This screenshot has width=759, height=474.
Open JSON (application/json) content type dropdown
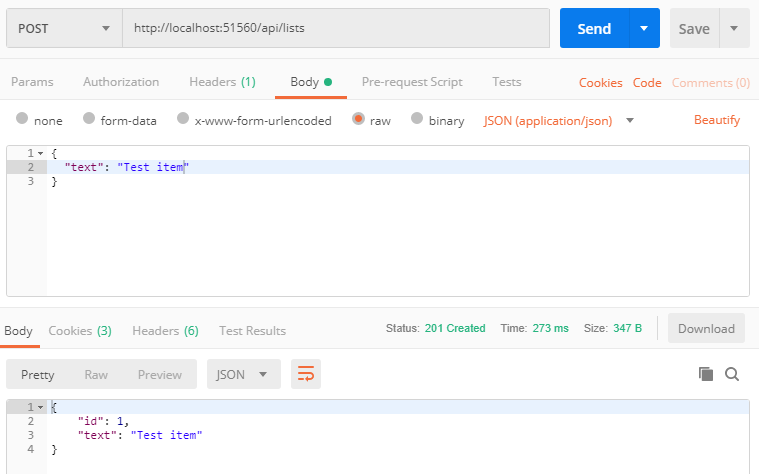click(x=630, y=120)
